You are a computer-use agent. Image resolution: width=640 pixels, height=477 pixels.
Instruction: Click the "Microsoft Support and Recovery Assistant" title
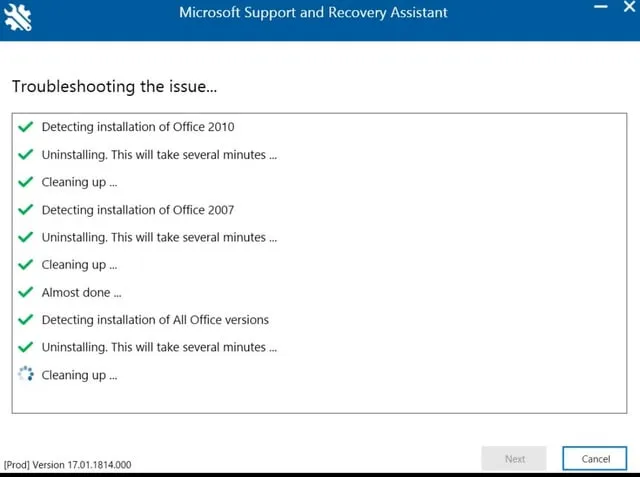313,13
